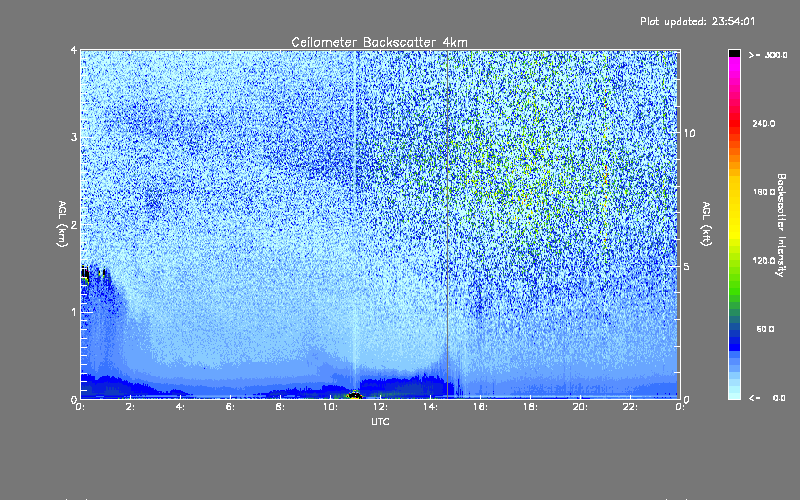
Task: Click the 'Ceilometer Backscatter 4km' plot title
Action: tap(379, 42)
